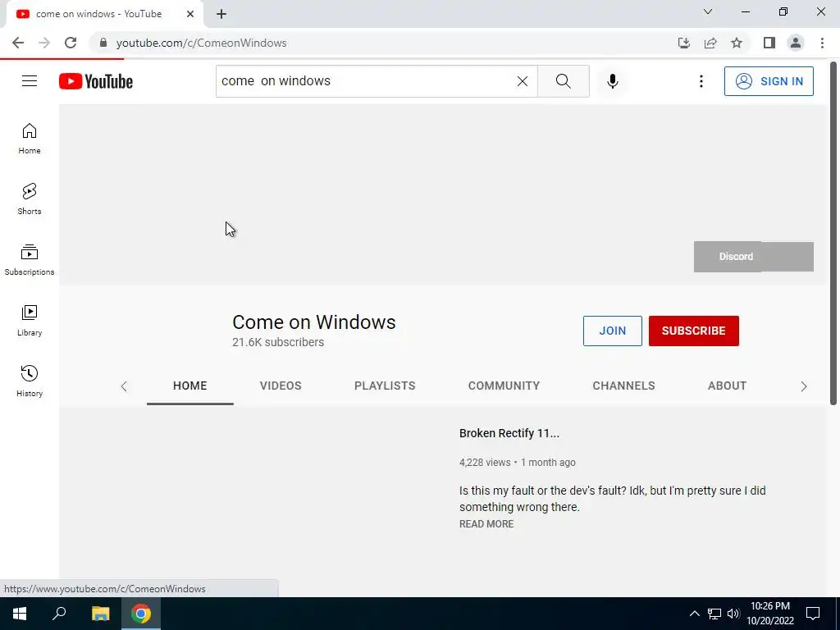Close the 'come on windows - YouTube' tab
The image size is (840, 630).
190,14
